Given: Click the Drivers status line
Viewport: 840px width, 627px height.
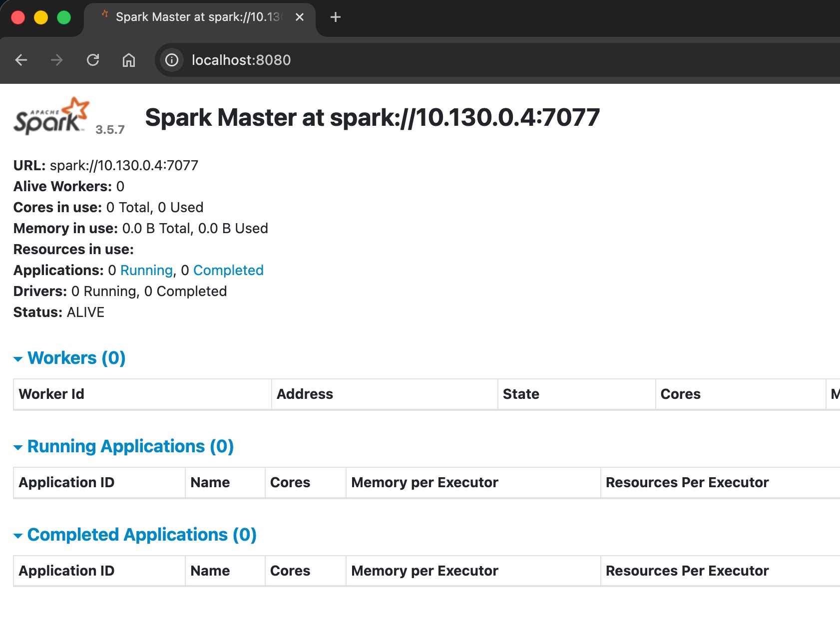Looking at the screenshot, I should pos(120,291).
